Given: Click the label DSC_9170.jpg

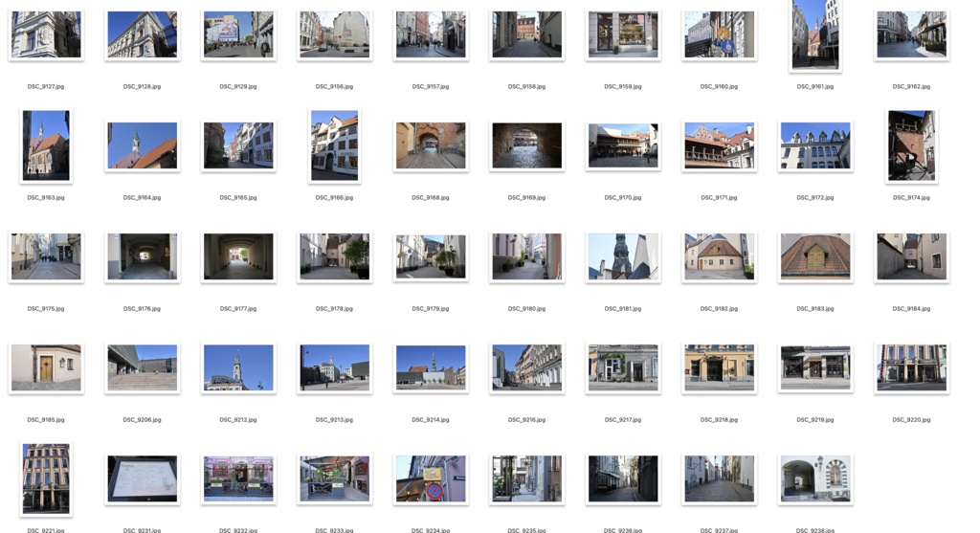Looking at the screenshot, I should tap(623, 198).
